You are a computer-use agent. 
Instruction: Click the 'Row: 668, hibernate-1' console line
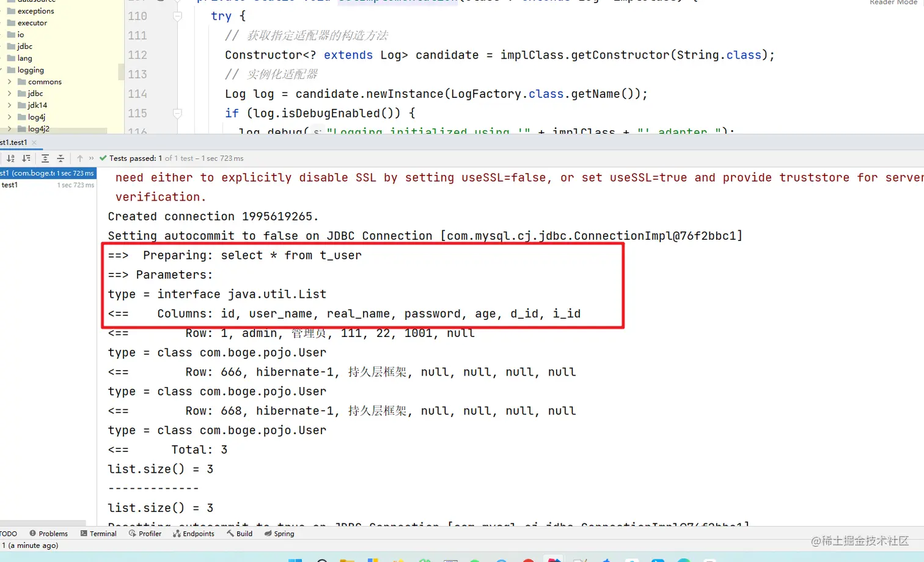tap(342, 411)
